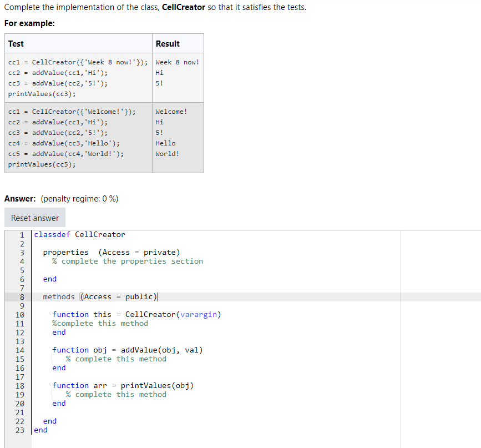Click the 'end' keyword on line 22
The image size is (481, 448).
pyautogui.click(x=50, y=421)
